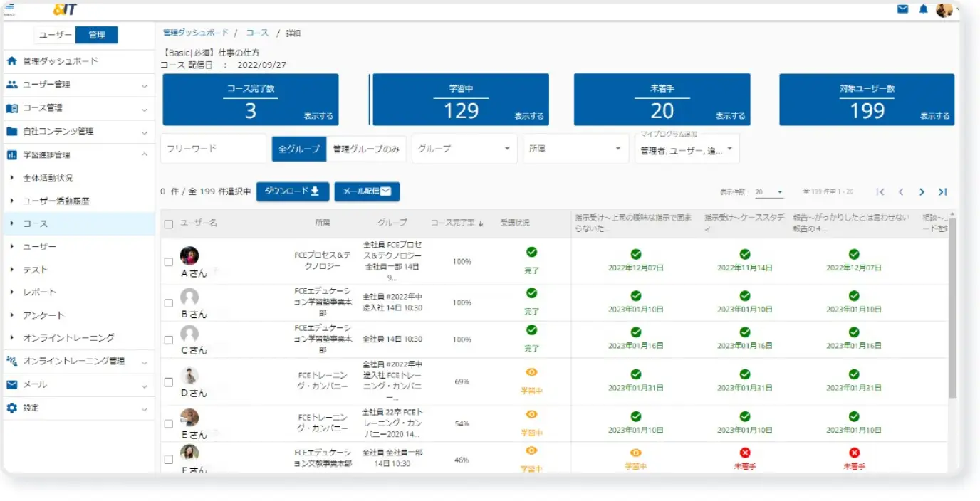Check the checkbox for Eさん

169,424
